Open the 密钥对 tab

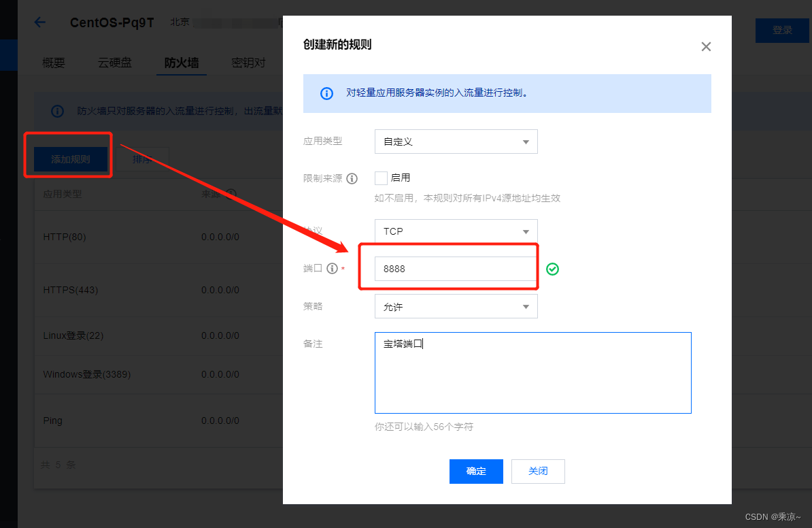(x=249, y=63)
